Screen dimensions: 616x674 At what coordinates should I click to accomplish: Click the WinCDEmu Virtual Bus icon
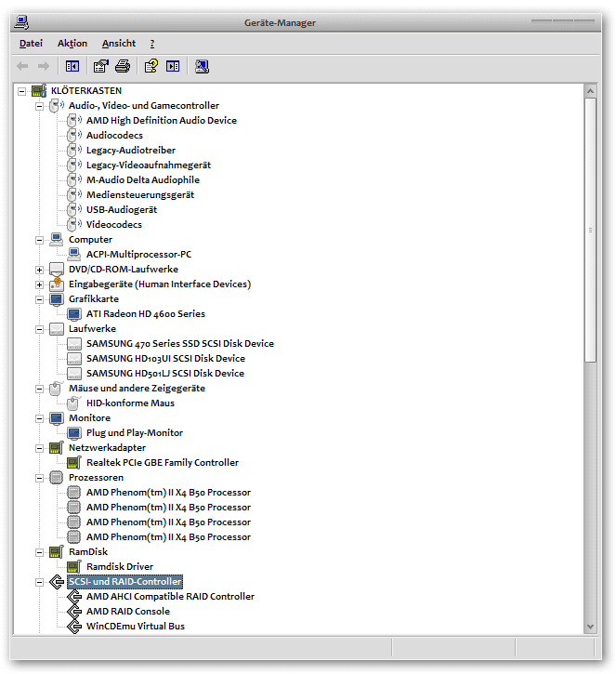[x=74, y=627]
